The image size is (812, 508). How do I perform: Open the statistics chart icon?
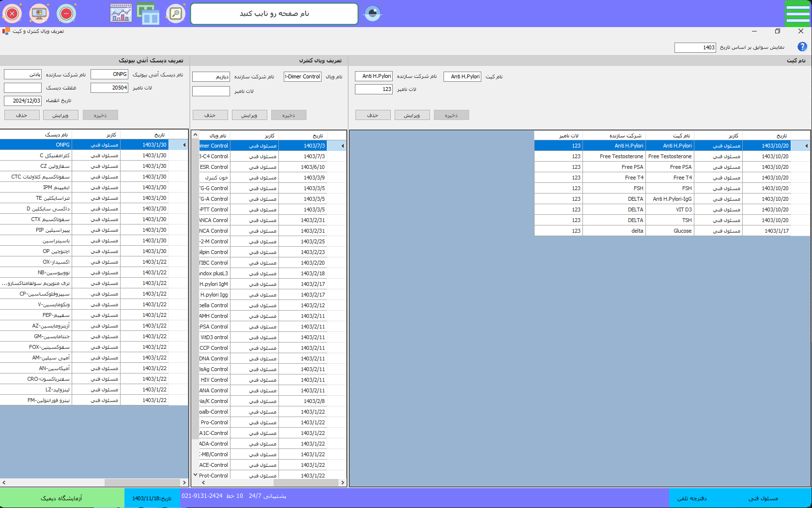point(121,14)
